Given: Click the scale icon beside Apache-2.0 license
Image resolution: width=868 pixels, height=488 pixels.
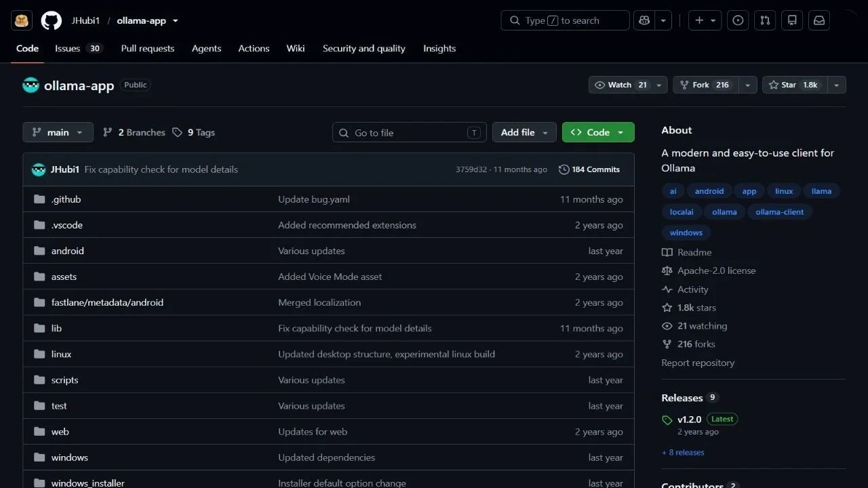Looking at the screenshot, I should 667,270.
